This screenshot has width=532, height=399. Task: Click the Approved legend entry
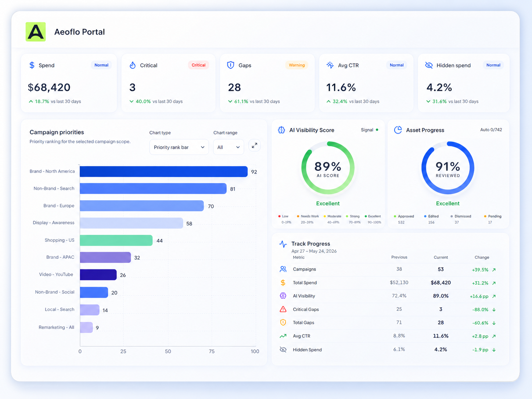tap(404, 219)
